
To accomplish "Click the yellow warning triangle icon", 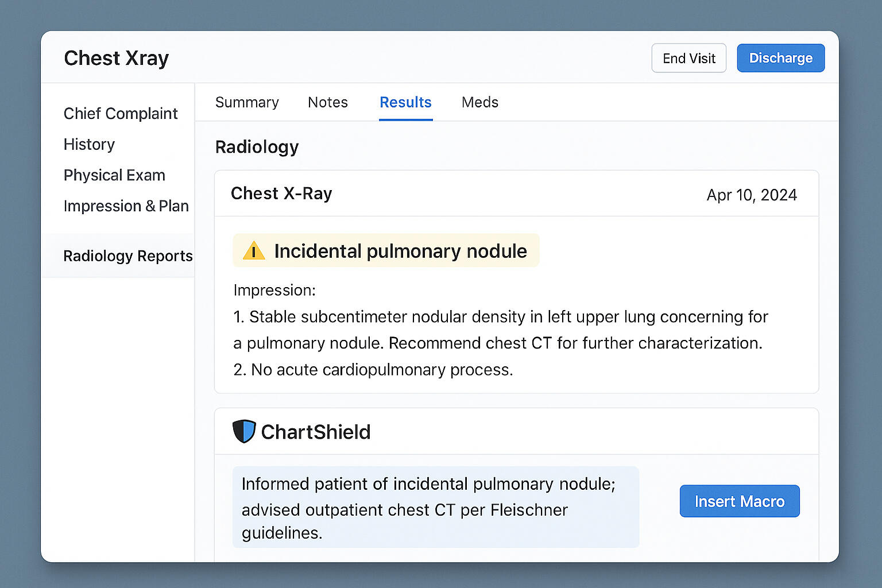I will tap(254, 251).
